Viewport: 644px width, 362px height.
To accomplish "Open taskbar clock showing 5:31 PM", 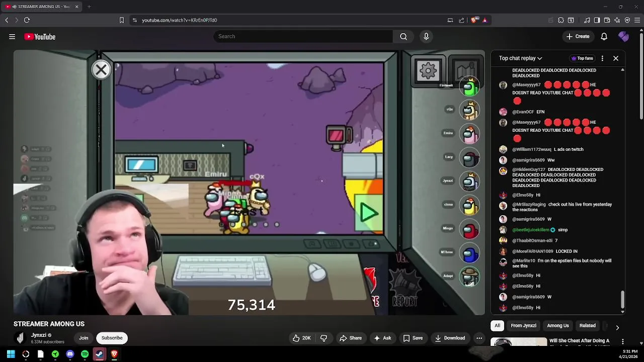I will click(x=629, y=354).
